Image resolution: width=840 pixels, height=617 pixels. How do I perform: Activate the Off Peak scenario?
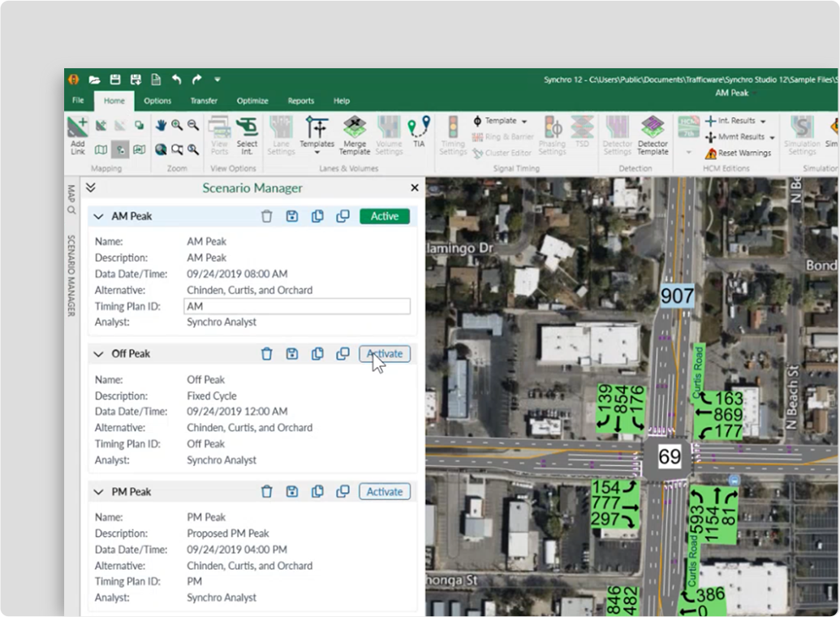pyautogui.click(x=385, y=354)
